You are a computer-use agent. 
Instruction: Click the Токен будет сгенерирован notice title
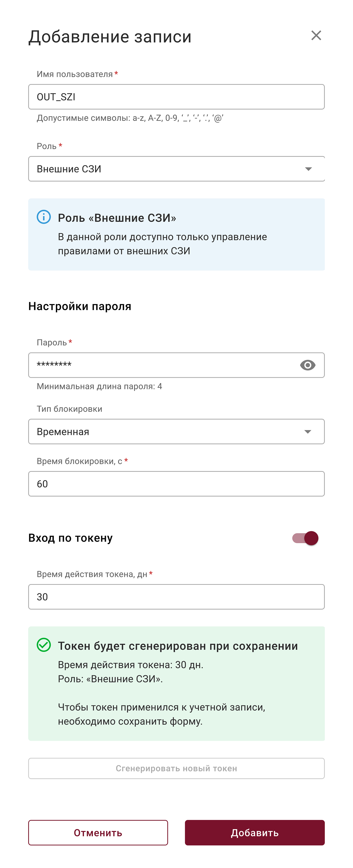(x=177, y=646)
